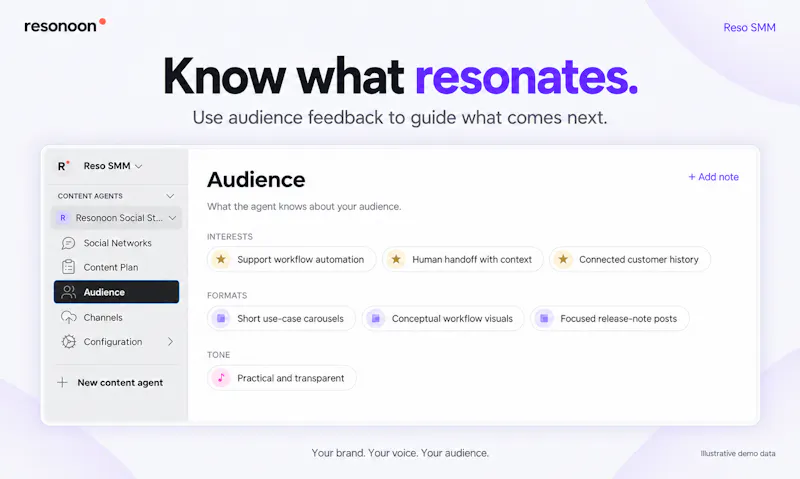Click 'Your brand. Your voice. Your audience.' tagline
This screenshot has width=800, height=479.
click(x=400, y=453)
